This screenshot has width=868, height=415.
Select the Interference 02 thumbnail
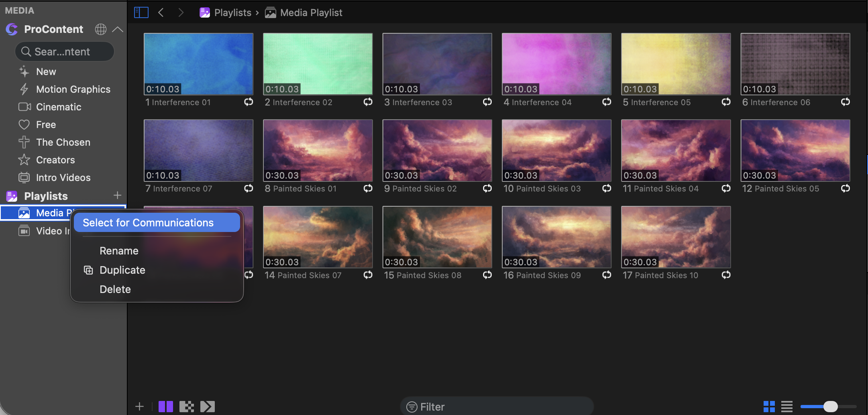pos(318,64)
